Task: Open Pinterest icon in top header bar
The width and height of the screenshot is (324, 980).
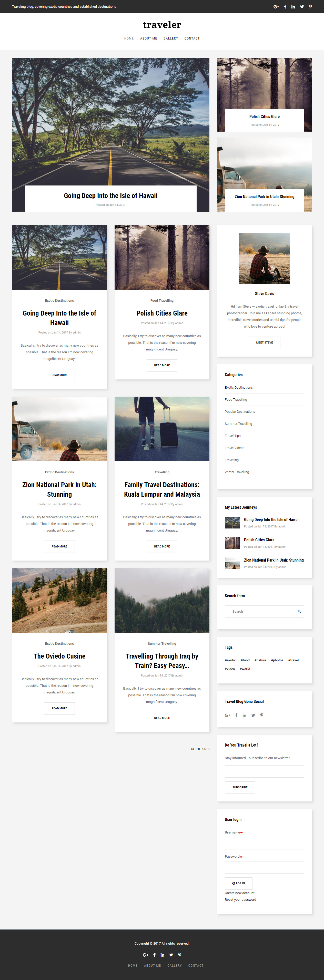Action: 310,6
